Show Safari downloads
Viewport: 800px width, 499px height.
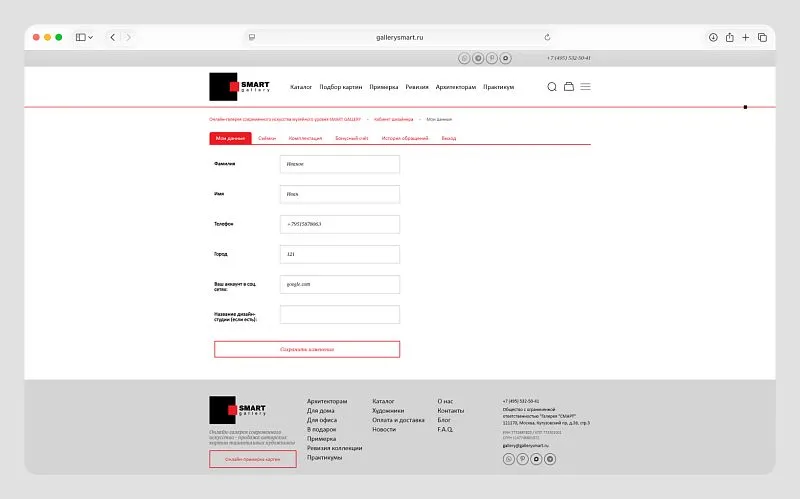click(713, 37)
